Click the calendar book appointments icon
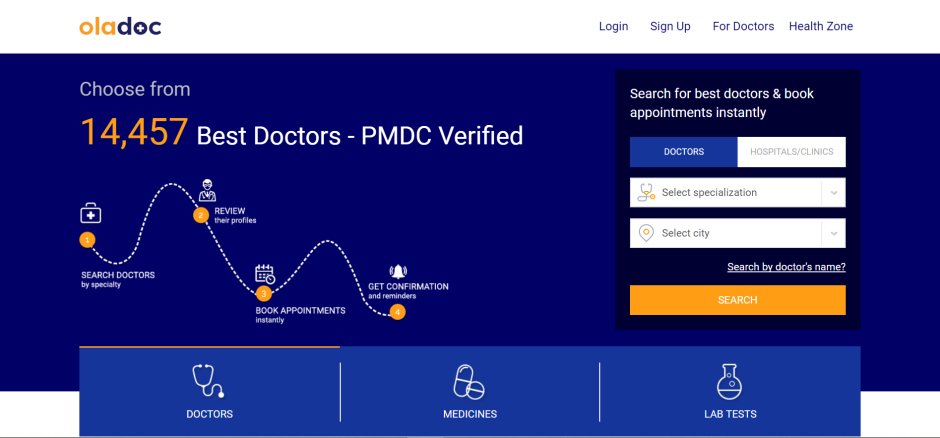Screen dimensions: 940x438 265,274
